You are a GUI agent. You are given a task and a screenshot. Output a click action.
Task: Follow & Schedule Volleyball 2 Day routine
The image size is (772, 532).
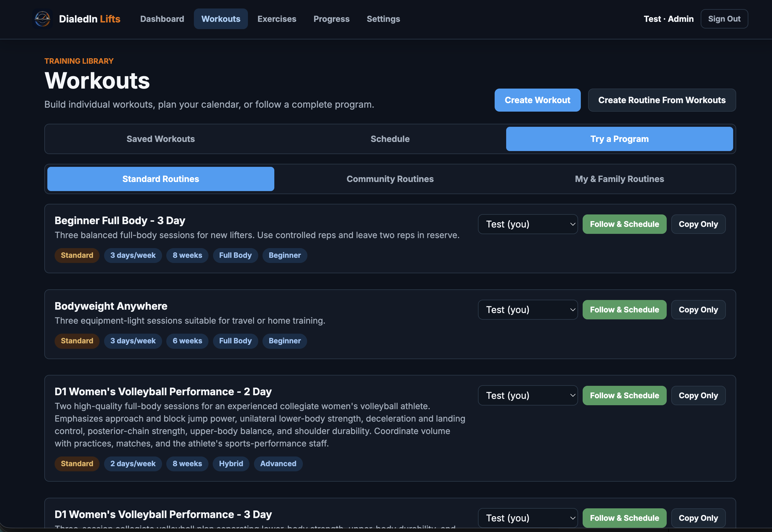point(624,395)
